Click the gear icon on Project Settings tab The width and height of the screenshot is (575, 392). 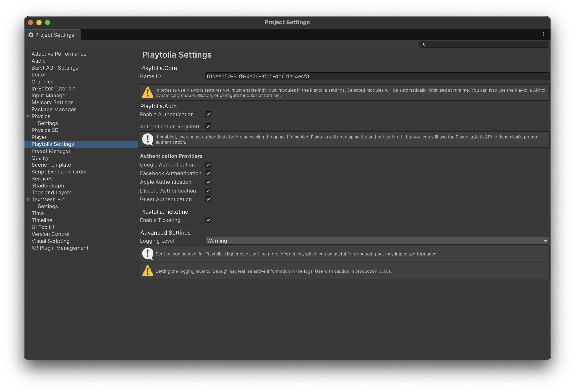[x=31, y=35]
